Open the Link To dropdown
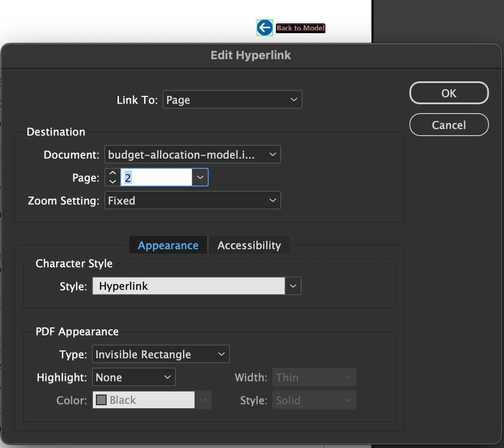The width and height of the screenshot is (504, 448). point(232,99)
